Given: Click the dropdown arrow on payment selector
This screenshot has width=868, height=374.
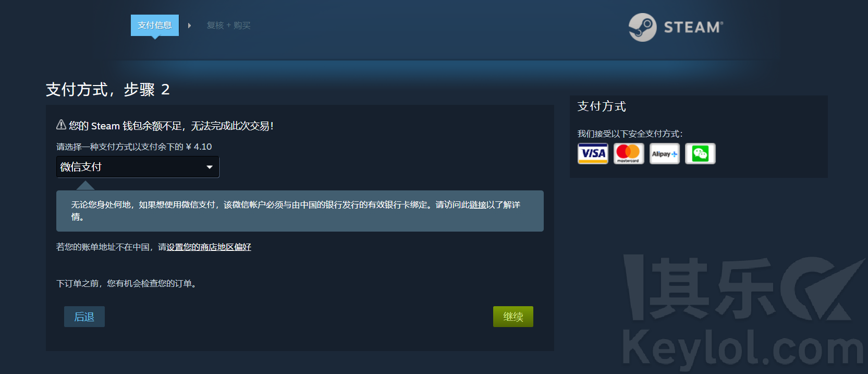Looking at the screenshot, I should [x=210, y=167].
